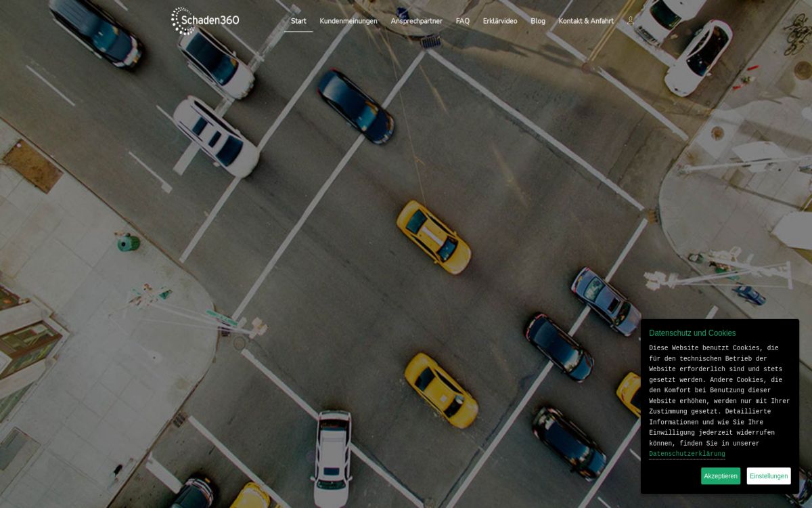Open the FAQ menu item
Screen dimensions: 812x508
[x=463, y=21]
